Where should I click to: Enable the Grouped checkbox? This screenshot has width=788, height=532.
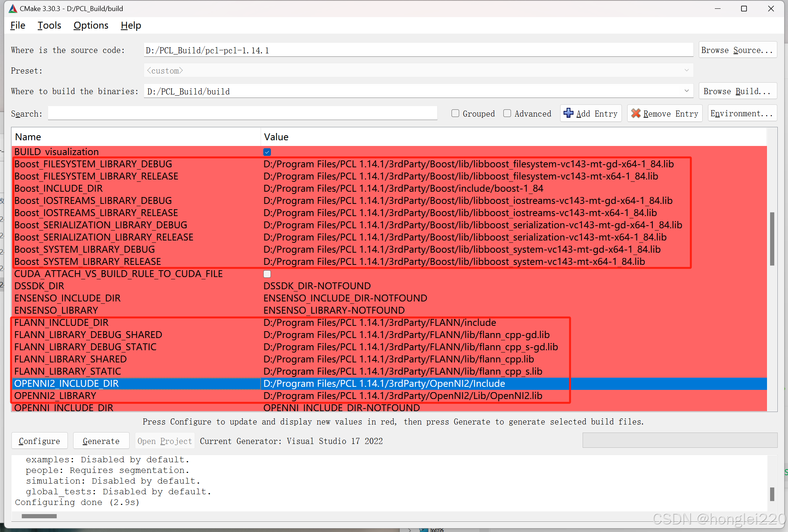pos(455,113)
